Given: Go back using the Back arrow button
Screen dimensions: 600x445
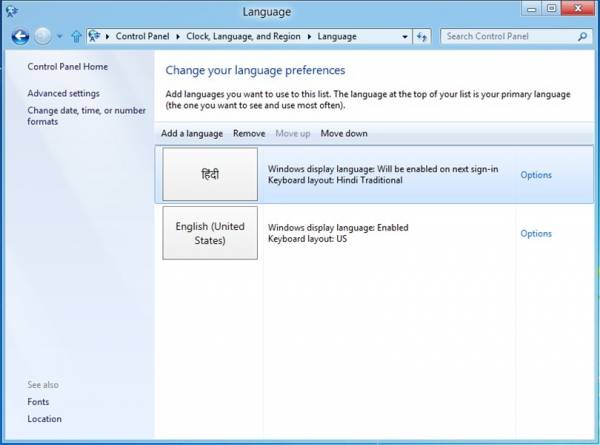Looking at the screenshot, I should coord(20,37).
